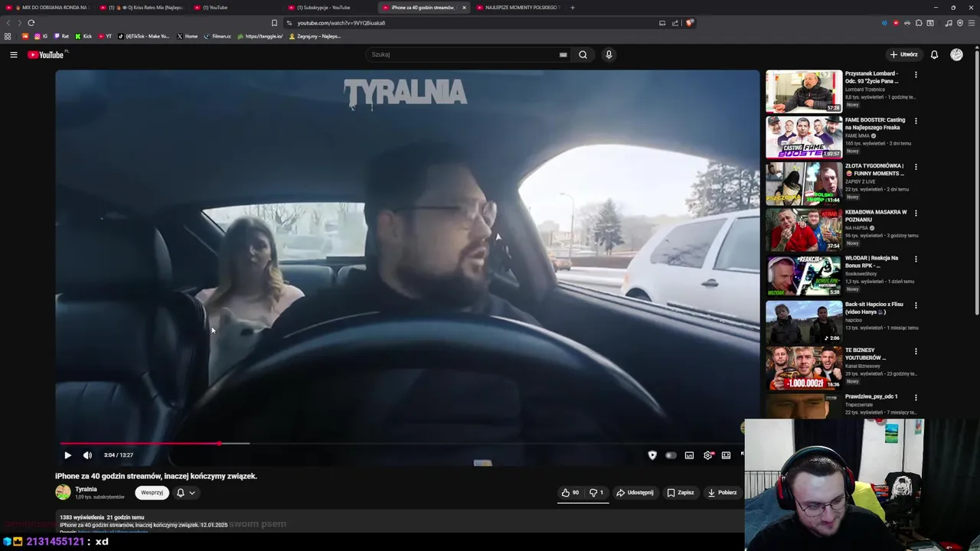Viewport: 980px width, 551px height.
Task: Open Back-sit Hapcioo x Flisu video
Action: (874, 308)
